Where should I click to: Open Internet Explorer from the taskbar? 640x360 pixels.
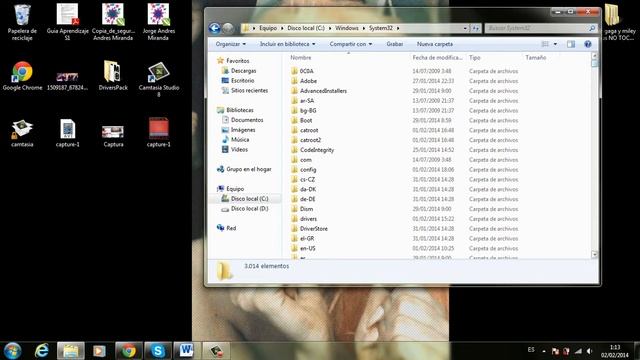pos(42,351)
